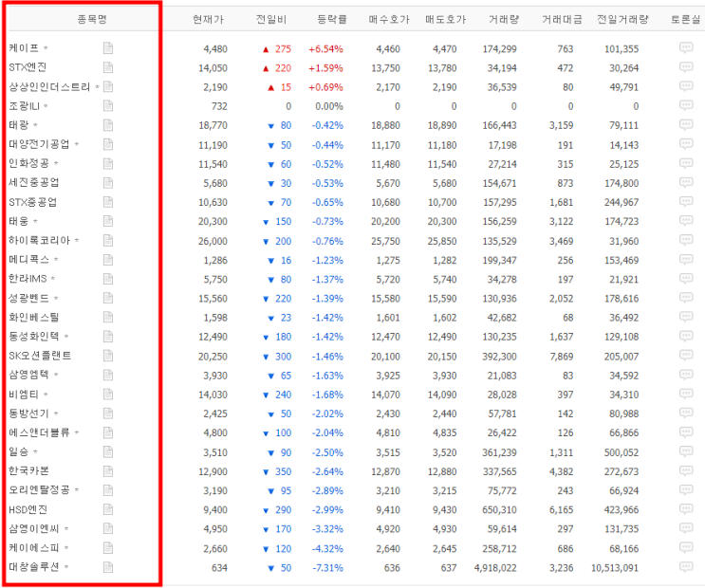Open stock link 동성화인텍
705x588 pixels.
[34, 337]
